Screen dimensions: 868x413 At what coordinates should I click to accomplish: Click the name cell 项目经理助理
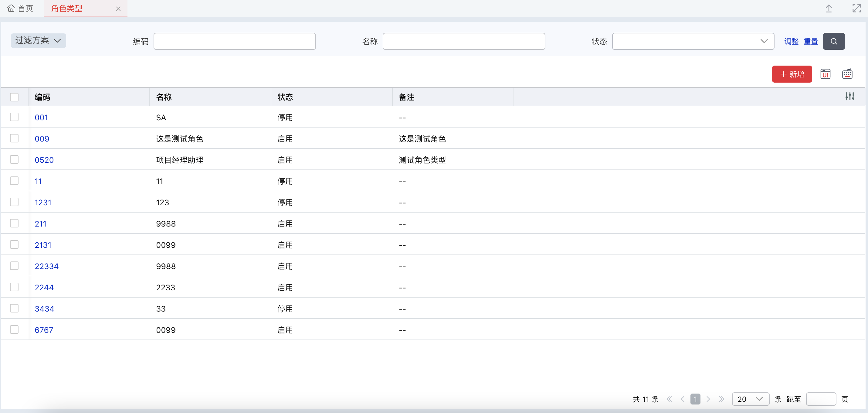point(180,160)
